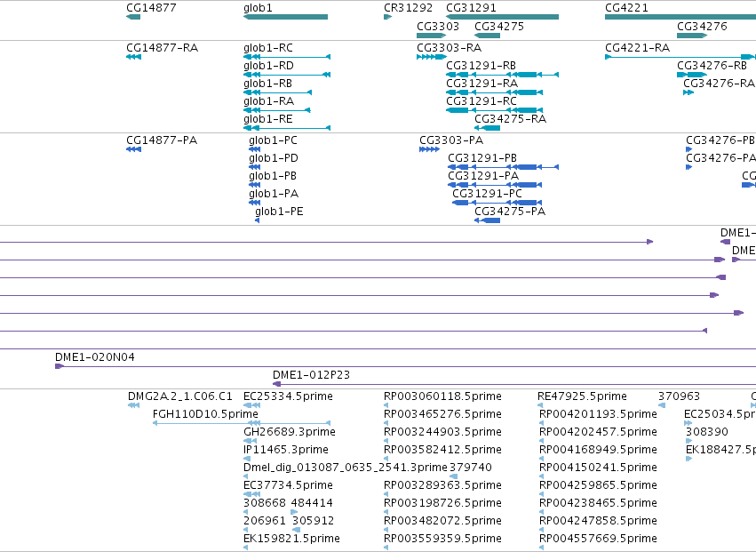Viewport: 756px width, 552px height.
Task: Click feature 370963
Action: tap(679, 396)
